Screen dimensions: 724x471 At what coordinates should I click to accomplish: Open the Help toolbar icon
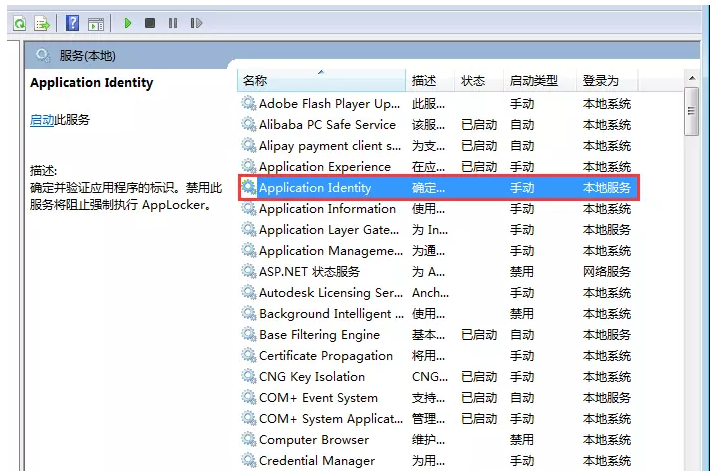(x=72, y=23)
